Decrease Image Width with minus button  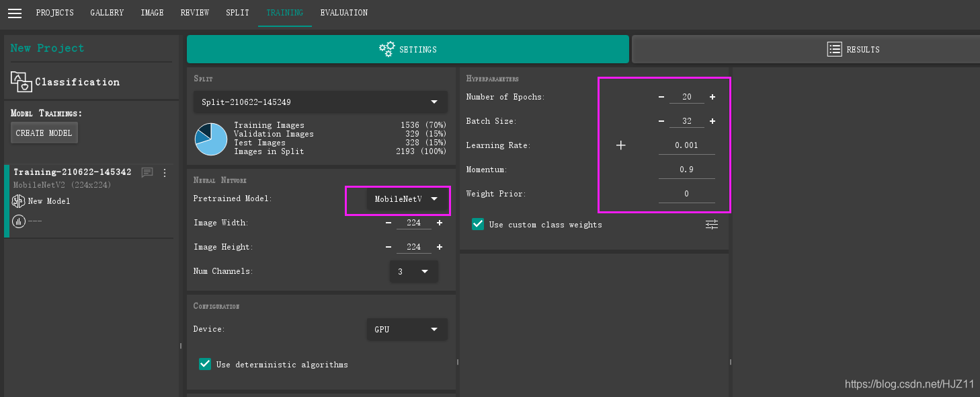(x=389, y=223)
